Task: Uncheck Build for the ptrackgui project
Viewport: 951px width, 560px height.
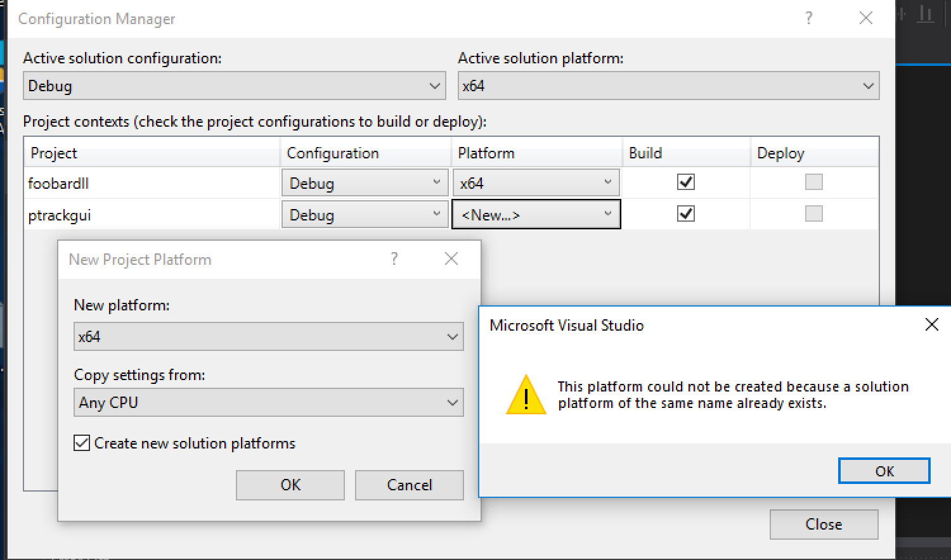Action: pyautogui.click(x=686, y=213)
